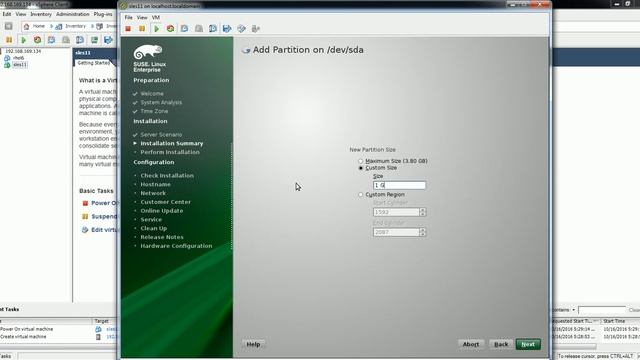This screenshot has width=640, height=360.
Task: Click the green Power On icon in console toolbar
Action: coord(156,29)
